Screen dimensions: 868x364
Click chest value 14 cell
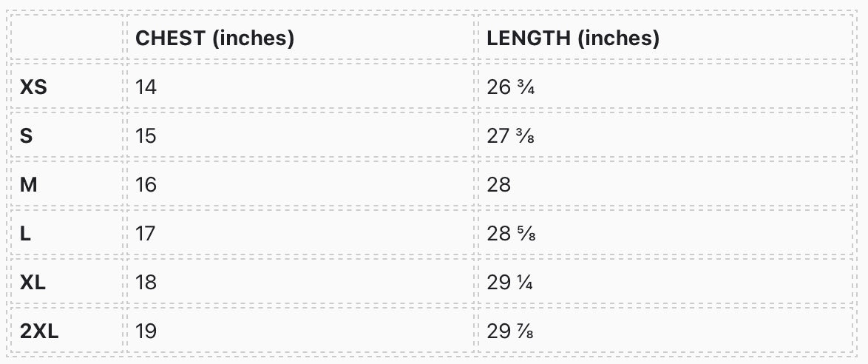click(146, 87)
